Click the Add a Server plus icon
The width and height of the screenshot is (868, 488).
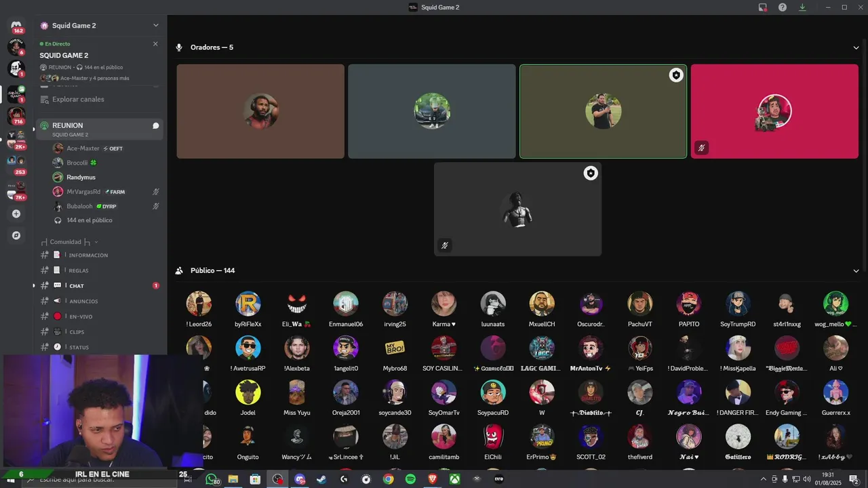(x=16, y=213)
